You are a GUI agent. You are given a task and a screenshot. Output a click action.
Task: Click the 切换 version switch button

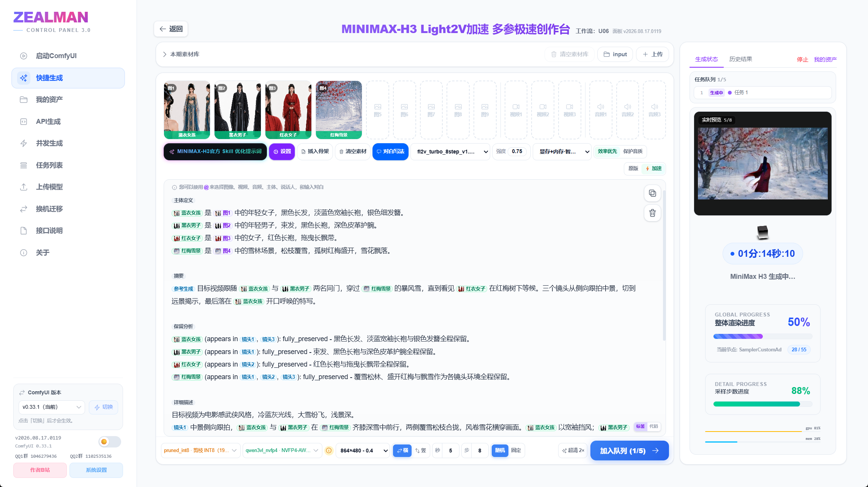(x=103, y=407)
